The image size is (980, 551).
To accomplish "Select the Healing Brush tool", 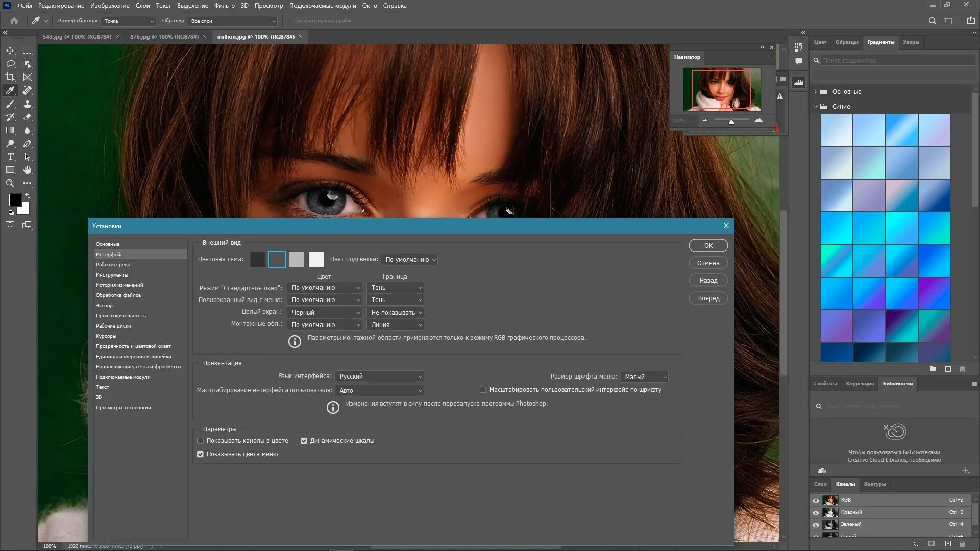I will pos(28,90).
